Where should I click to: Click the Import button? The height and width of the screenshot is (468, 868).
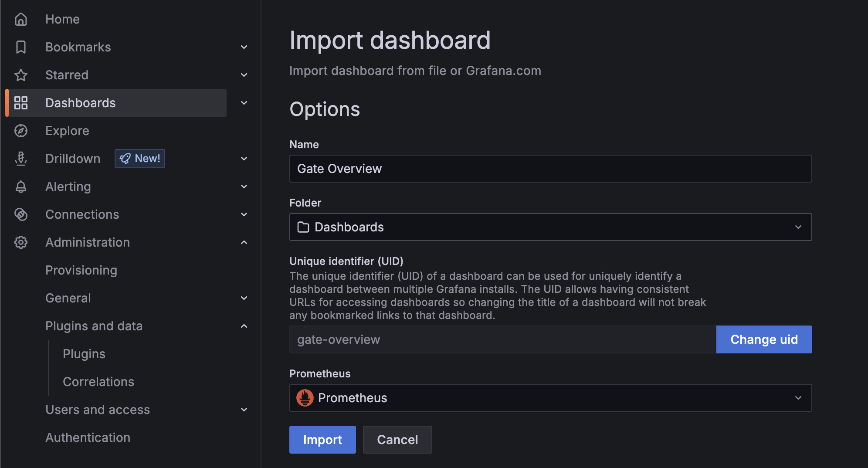pyautogui.click(x=322, y=440)
